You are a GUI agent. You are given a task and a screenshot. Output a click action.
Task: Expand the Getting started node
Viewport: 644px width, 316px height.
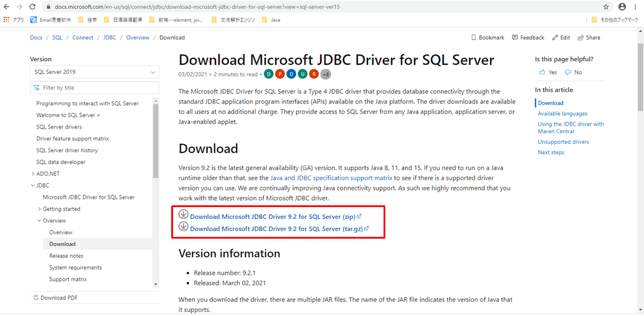click(x=39, y=209)
